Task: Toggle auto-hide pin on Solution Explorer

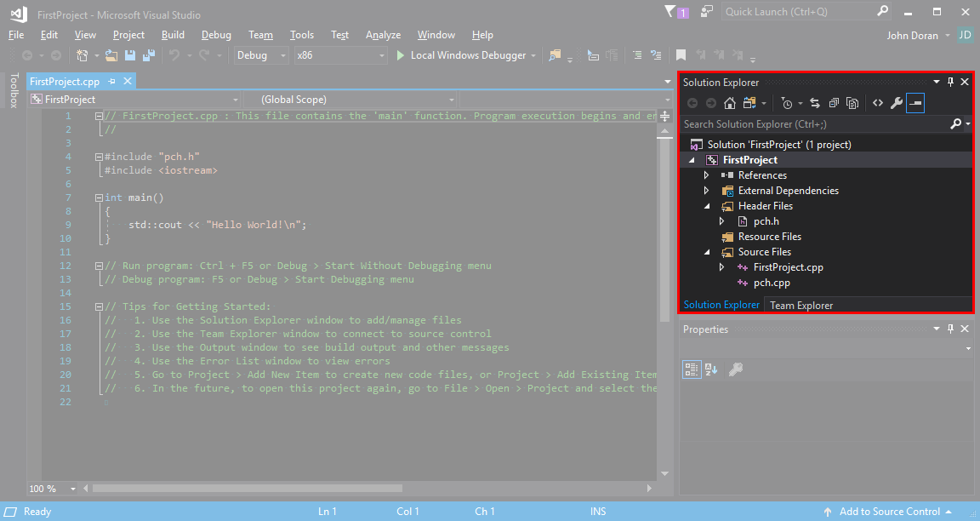Action: (950, 82)
